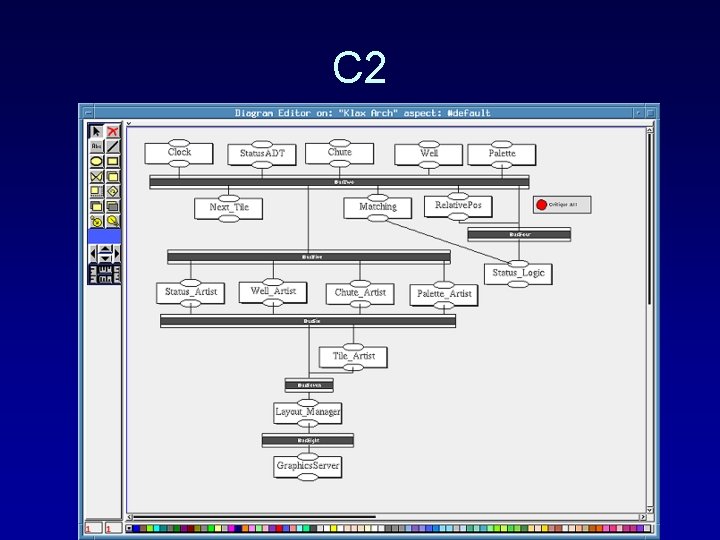
Task: Click the vertical scrollbar down arrow
Action: coord(650,510)
